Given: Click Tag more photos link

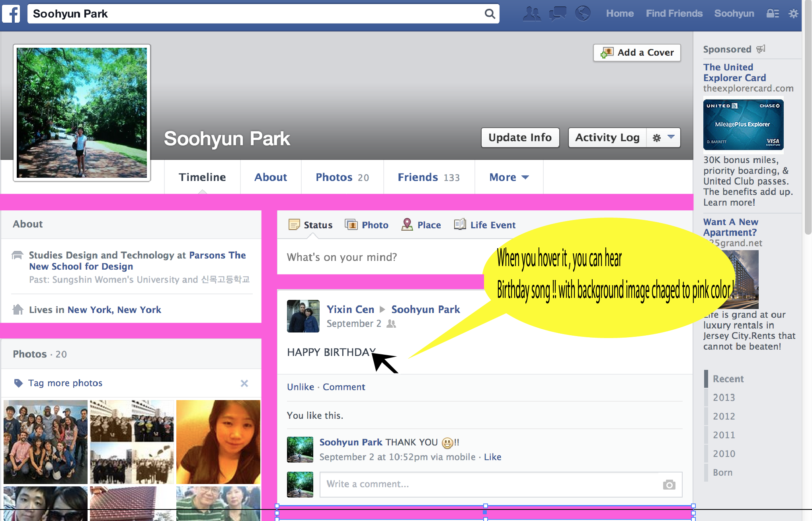Looking at the screenshot, I should click(65, 383).
